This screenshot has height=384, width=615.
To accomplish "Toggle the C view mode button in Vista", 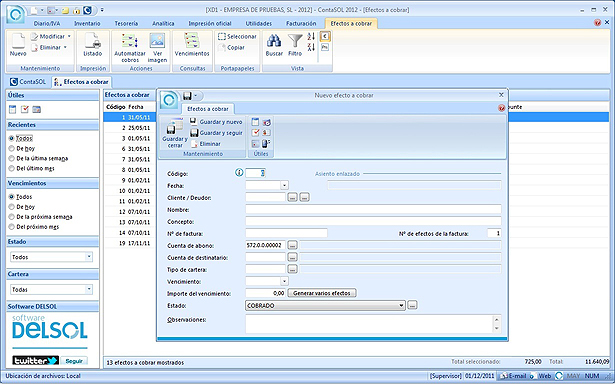I will (x=325, y=36).
